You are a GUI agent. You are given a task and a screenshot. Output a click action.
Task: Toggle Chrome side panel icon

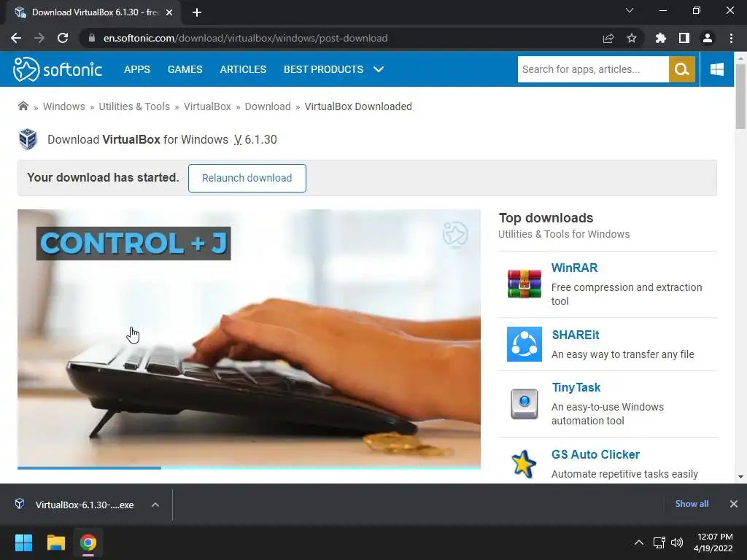(x=684, y=38)
